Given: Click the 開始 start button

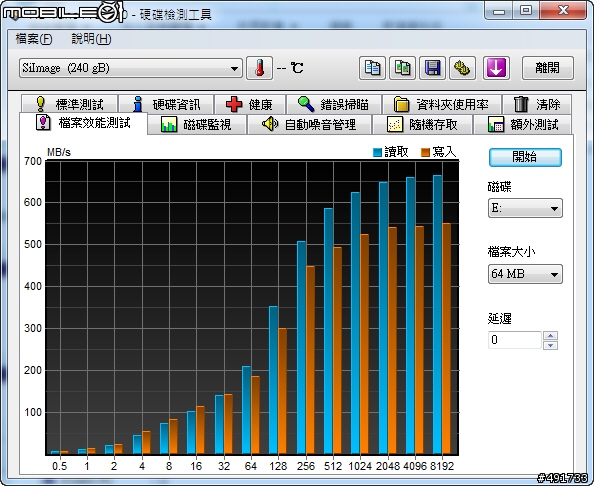Looking at the screenshot, I should pos(525,157).
